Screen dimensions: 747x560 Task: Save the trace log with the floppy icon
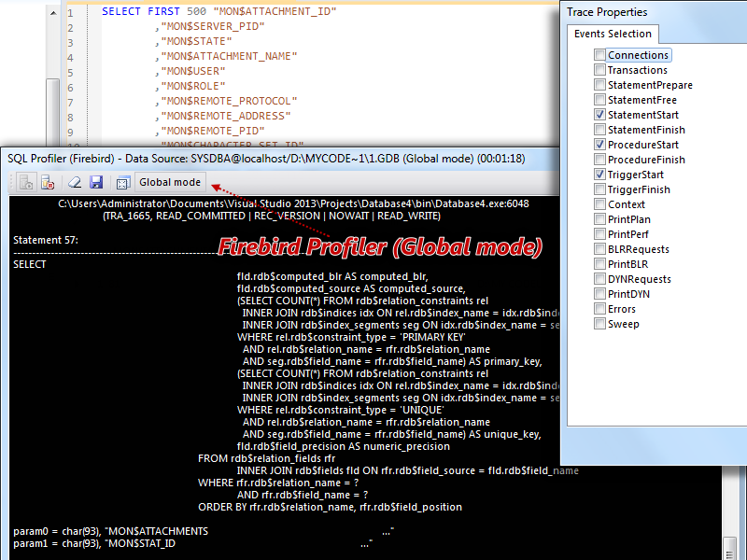coord(96,182)
